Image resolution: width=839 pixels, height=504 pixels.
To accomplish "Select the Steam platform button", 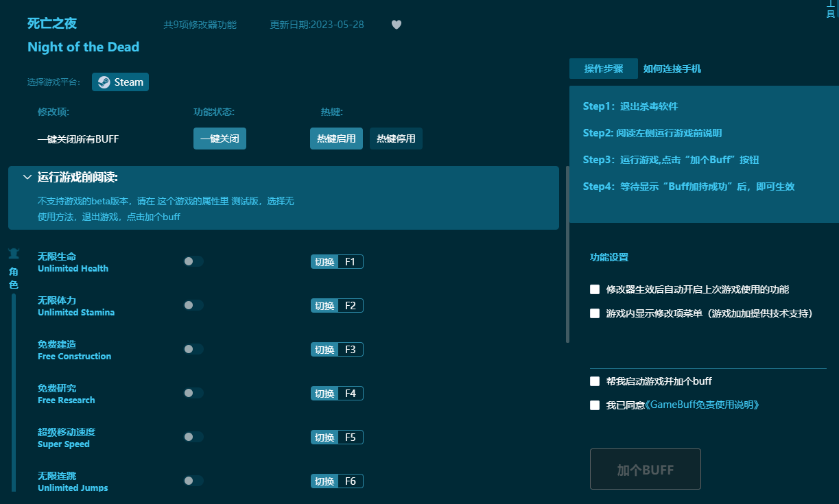I will pyautogui.click(x=120, y=82).
